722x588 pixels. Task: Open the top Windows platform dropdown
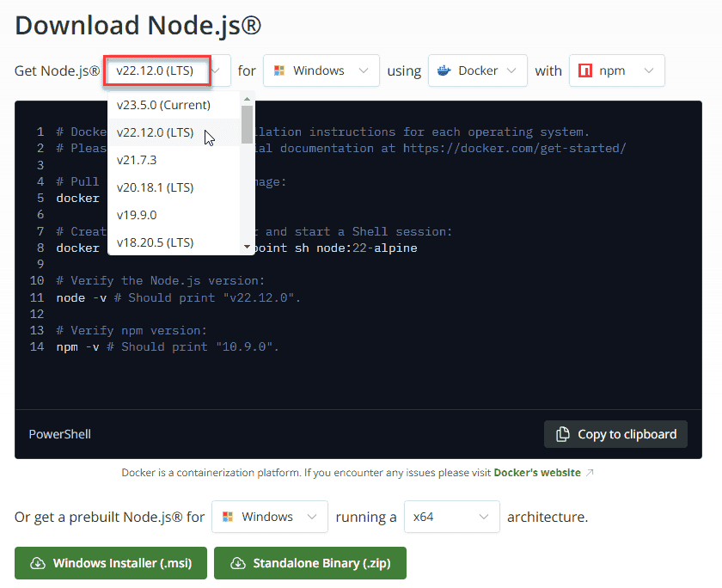click(x=321, y=70)
